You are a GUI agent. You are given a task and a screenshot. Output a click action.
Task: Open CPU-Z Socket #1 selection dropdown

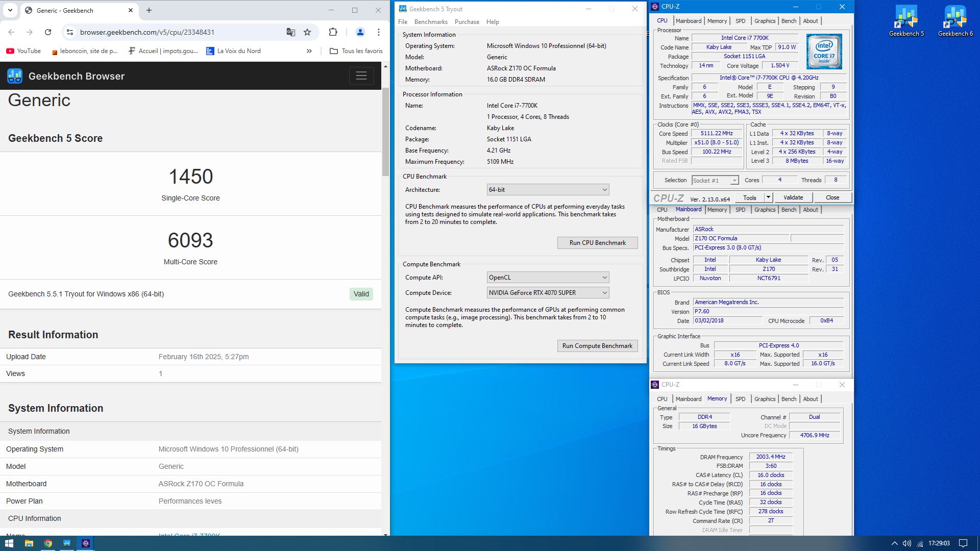click(715, 181)
